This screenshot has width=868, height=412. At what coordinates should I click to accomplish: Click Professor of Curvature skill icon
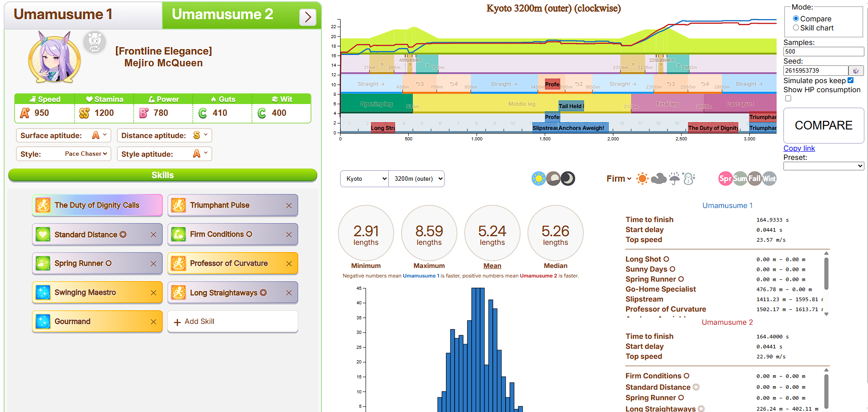pyautogui.click(x=178, y=263)
